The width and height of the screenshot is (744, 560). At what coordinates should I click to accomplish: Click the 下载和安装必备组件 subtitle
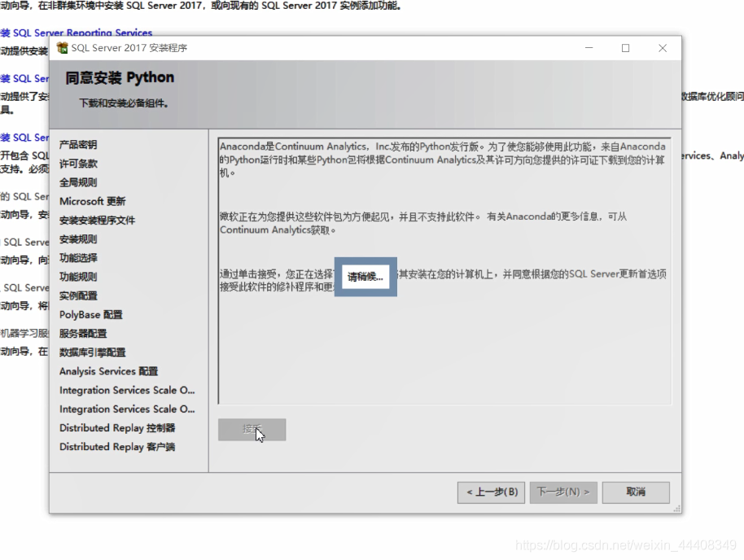click(x=124, y=103)
